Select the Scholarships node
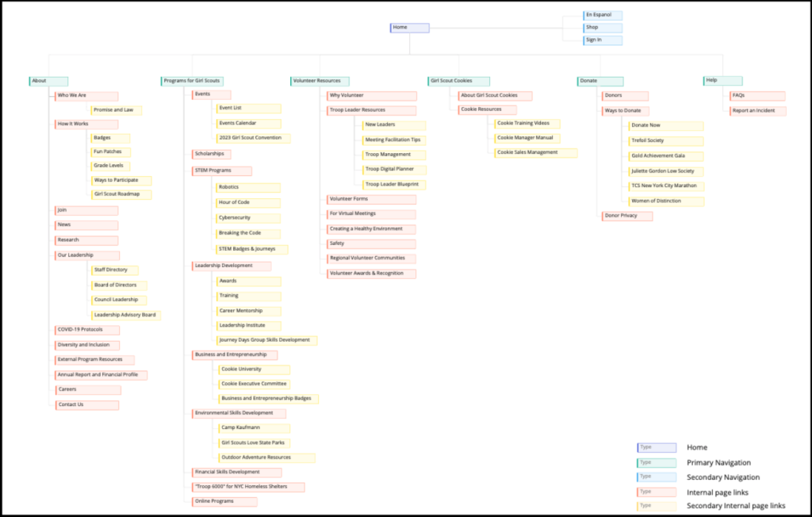This screenshot has height=517, width=812. click(x=211, y=155)
